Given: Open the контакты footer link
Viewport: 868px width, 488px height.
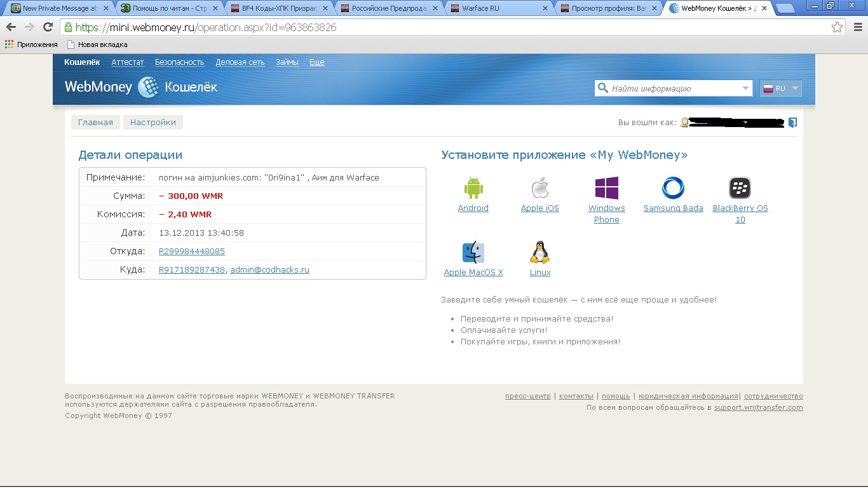Looking at the screenshot, I should click(576, 396).
